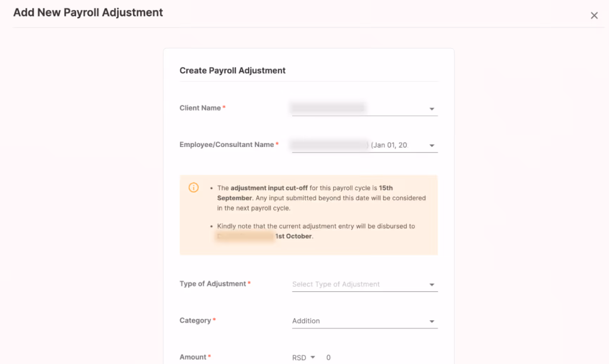609x364 pixels.
Task: Click the Employee/Consultant Name label
Action: click(x=227, y=145)
